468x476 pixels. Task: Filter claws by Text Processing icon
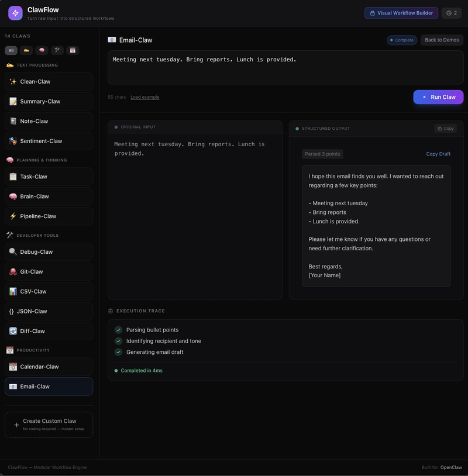pos(26,50)
